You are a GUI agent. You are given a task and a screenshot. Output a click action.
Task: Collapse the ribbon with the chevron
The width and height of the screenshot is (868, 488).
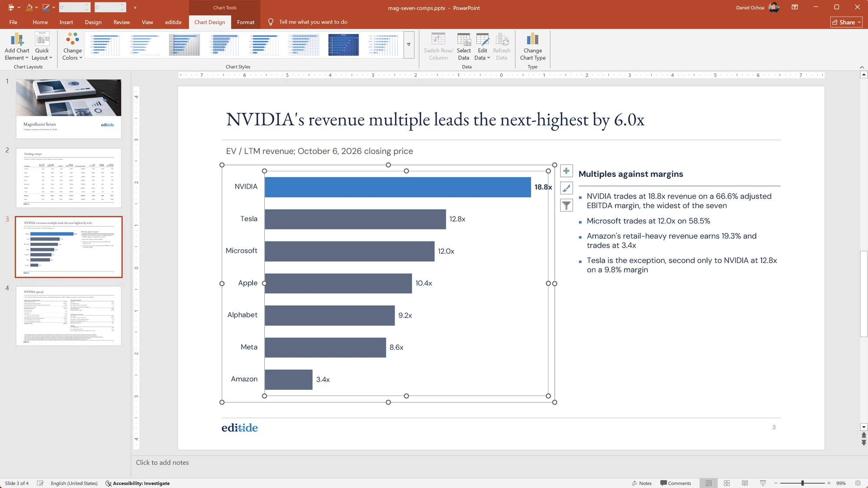click(862, 67)
